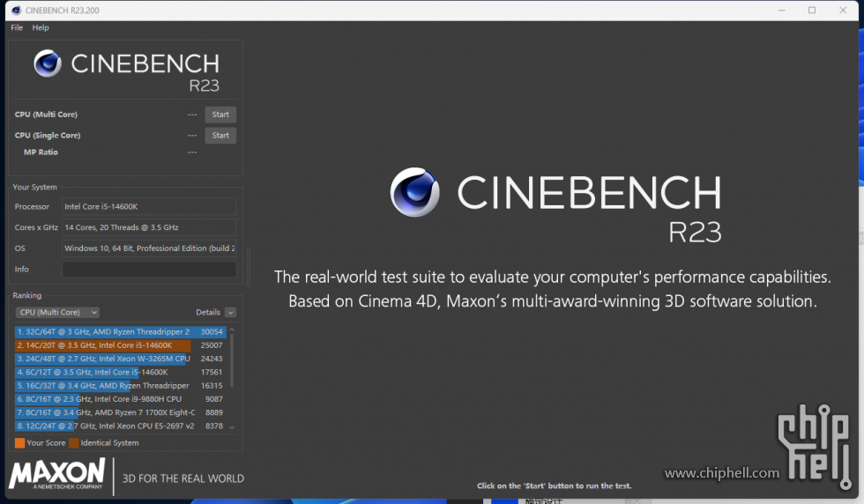Screen dimensions: 864x504
Task: Click the ranking list scroll-up arrow
Action: point(232,330)
